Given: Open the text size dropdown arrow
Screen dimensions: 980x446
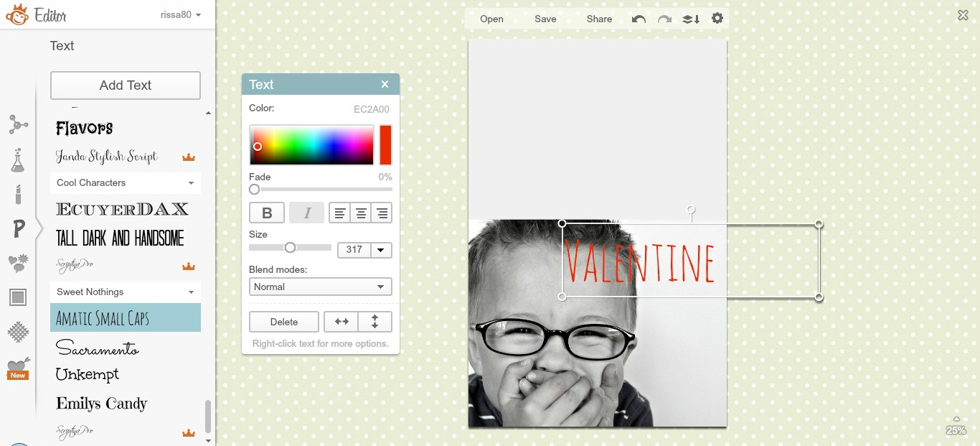Looking at the screenshot, I should click(x=381, y=250).
